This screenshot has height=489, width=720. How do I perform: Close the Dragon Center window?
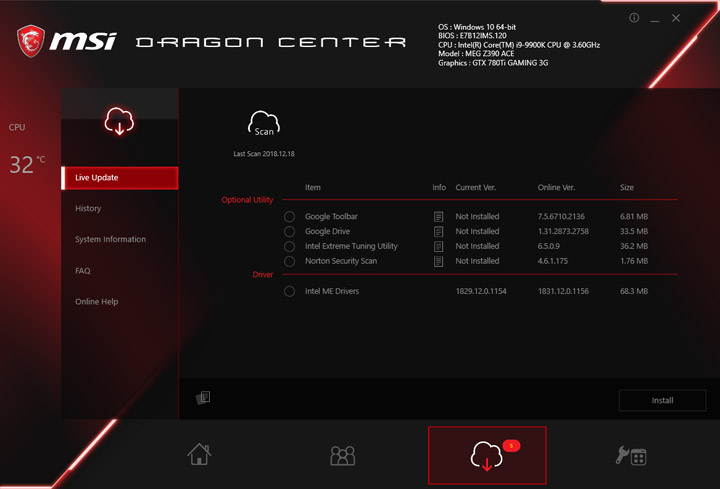pos(676,18)
